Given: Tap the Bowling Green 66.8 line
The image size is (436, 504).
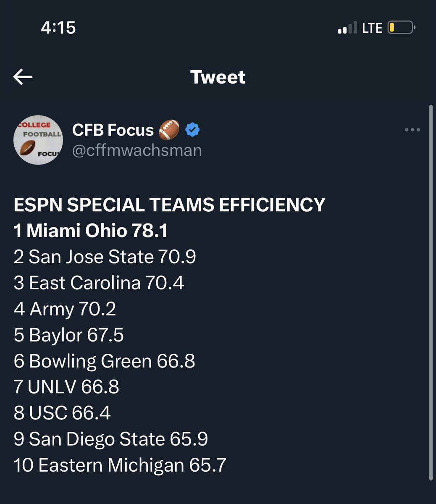Looking at the screenshot, I should click(x=104, y=361).
